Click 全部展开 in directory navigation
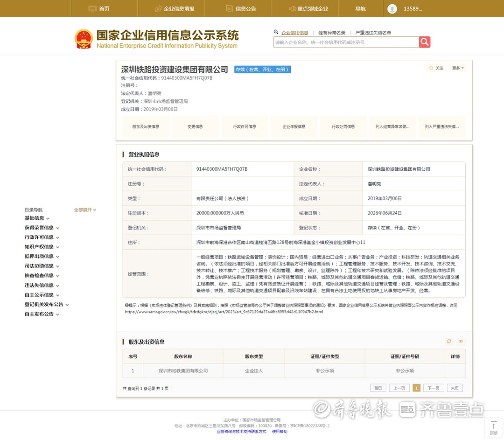This screenshot has height=440, width=504. click(85, 210)
